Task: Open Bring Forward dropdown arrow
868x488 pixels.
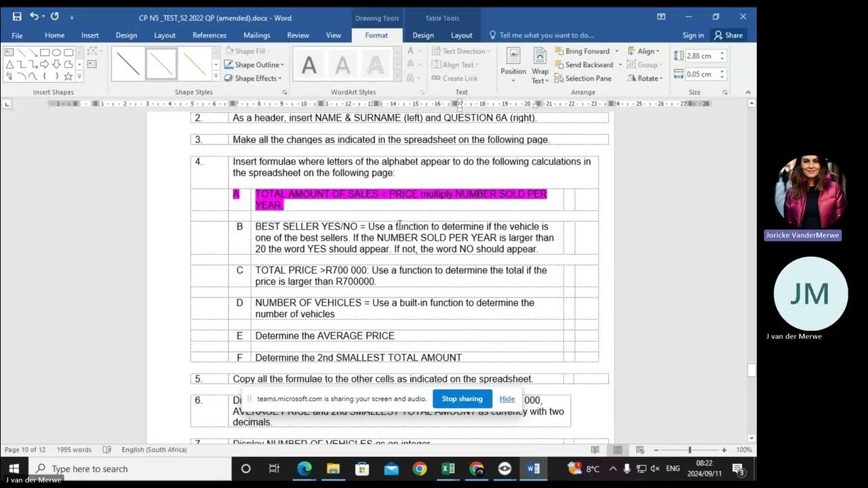Action: (x=616, y=51)
